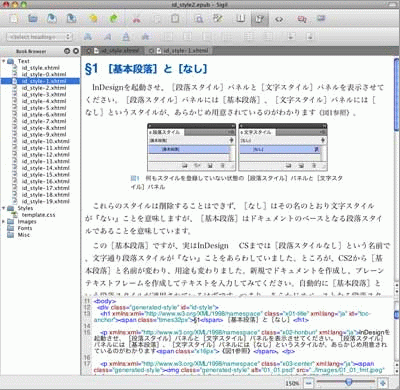Click the red toolbar icon right of Code View
This screenshot has height=390, width=400.
[302, 19]
